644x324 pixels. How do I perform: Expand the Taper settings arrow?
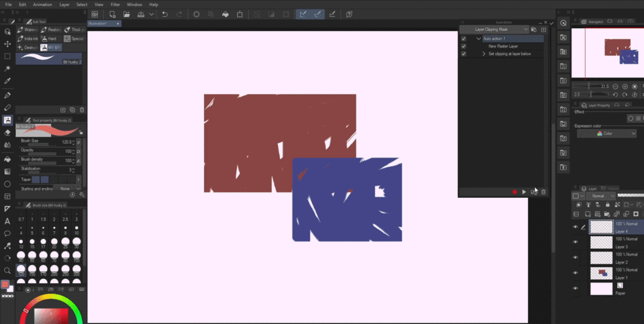78,180
